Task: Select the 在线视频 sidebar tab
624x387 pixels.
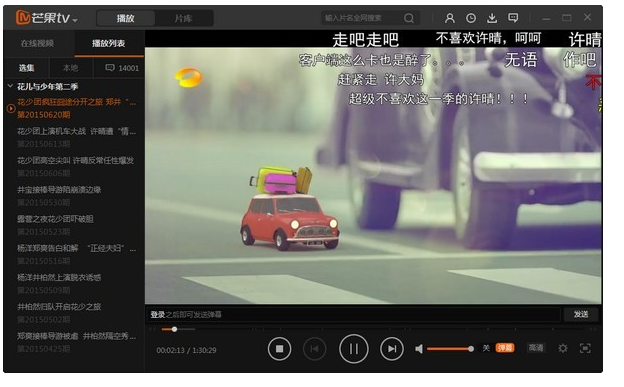Action: [x=37, y=43]
